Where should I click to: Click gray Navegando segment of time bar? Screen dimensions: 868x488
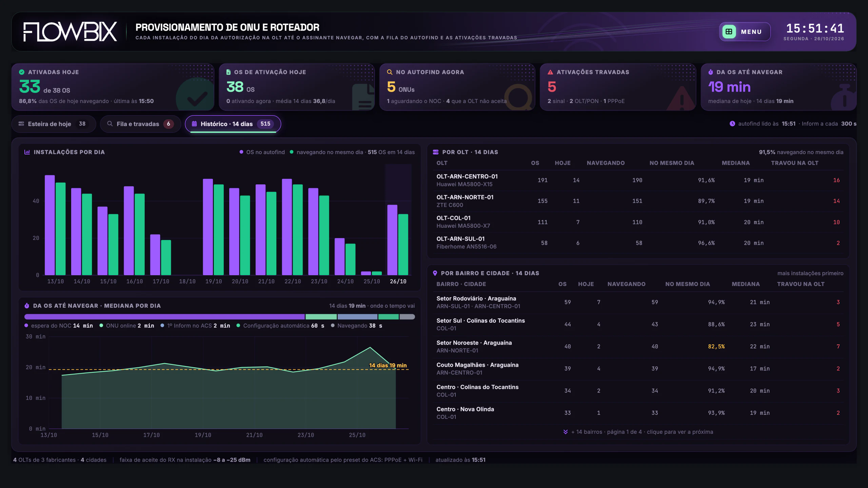coord(407,317)
